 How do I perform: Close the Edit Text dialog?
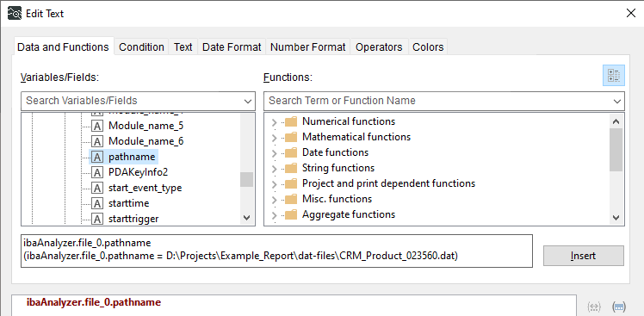point(631,13)
